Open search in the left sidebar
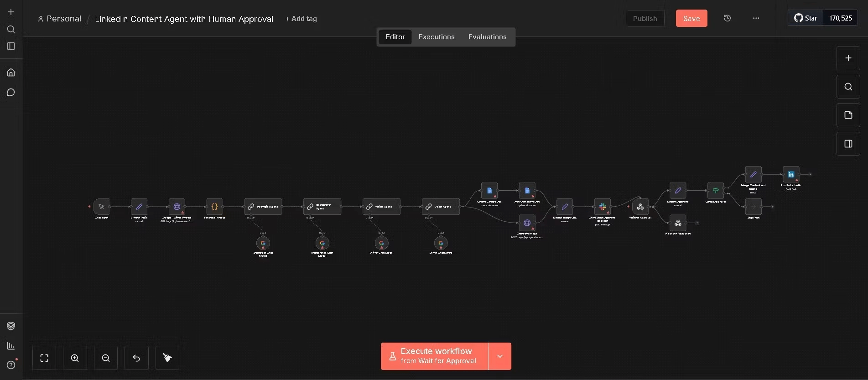 point(11,29)
